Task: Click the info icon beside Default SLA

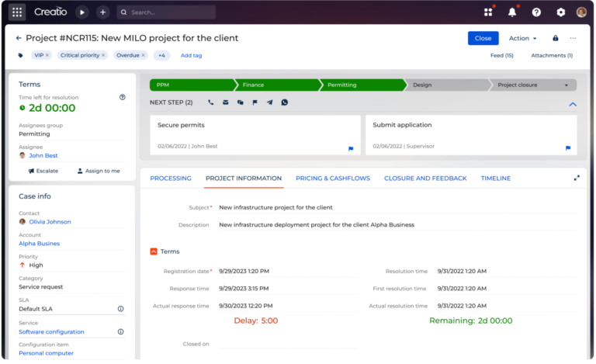Action: 120,309
